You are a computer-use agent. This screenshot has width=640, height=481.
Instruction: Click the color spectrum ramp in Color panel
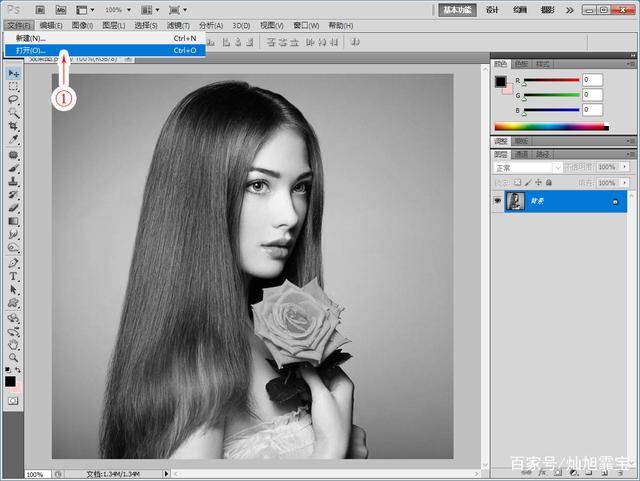[x=550, y=127]
